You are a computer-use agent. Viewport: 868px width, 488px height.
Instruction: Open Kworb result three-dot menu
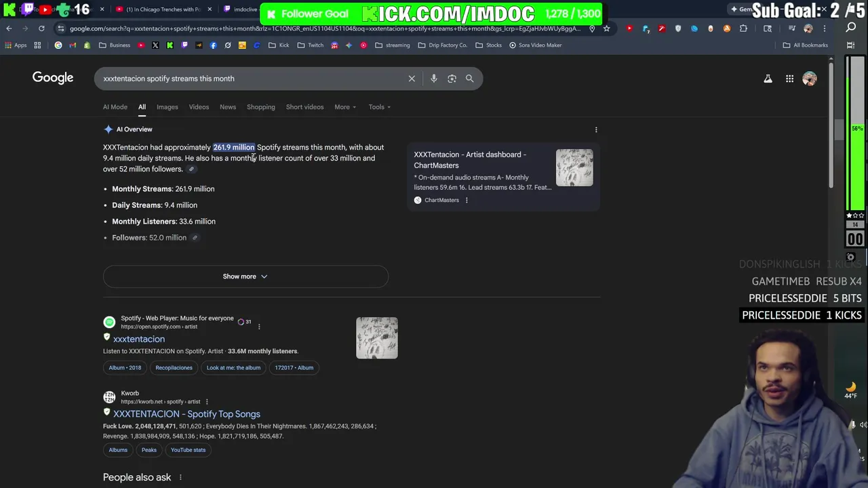click(207, 402)
